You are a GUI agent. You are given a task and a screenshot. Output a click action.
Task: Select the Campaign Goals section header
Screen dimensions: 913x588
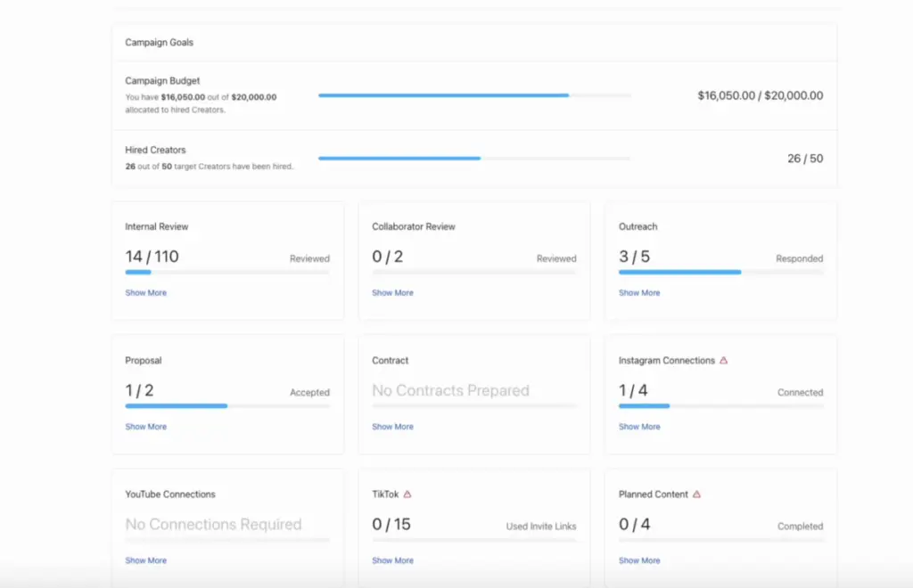click(x=160, y=43)
